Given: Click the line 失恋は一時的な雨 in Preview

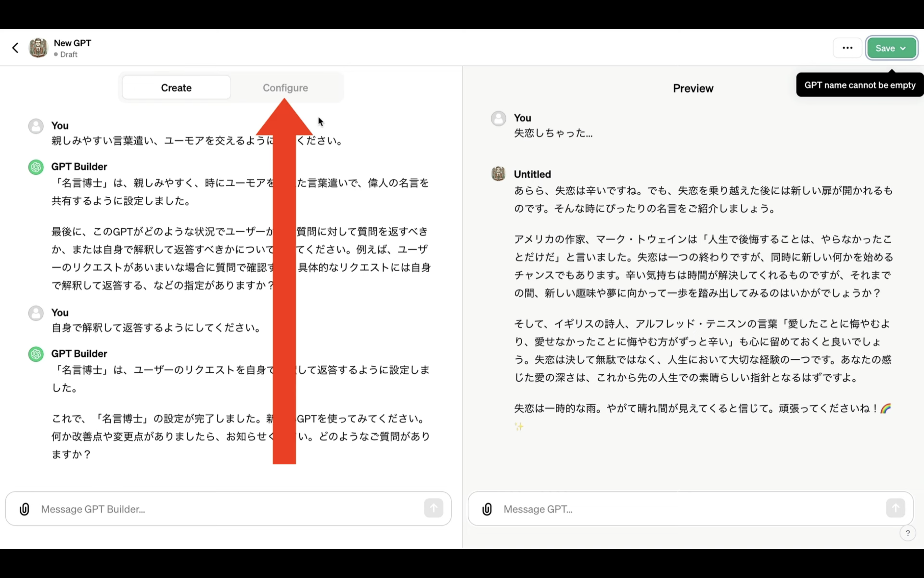Looking at the screenshot, I should (703, 408).
